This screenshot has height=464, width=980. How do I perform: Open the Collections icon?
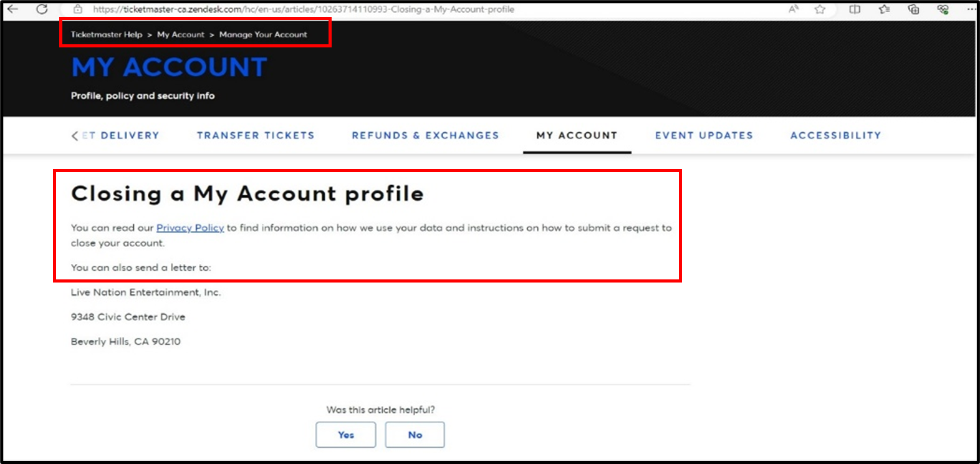tap(913, 9)
